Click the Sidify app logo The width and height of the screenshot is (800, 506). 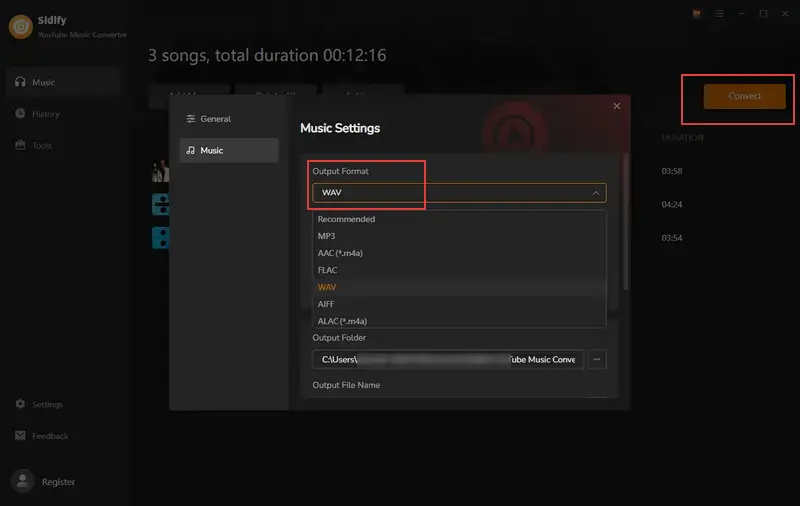point(21,27)
